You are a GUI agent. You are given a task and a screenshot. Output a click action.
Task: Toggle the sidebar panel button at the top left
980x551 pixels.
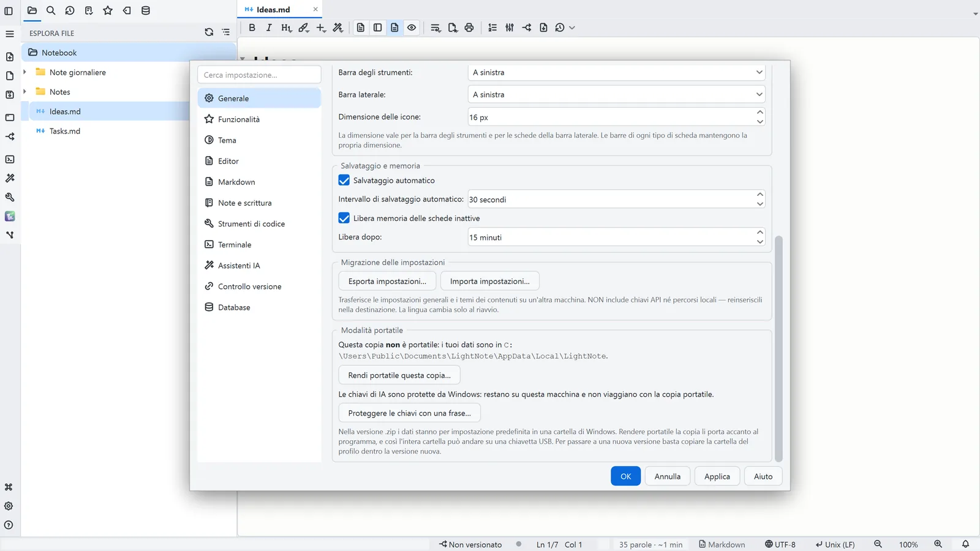(x=9, y=11)
